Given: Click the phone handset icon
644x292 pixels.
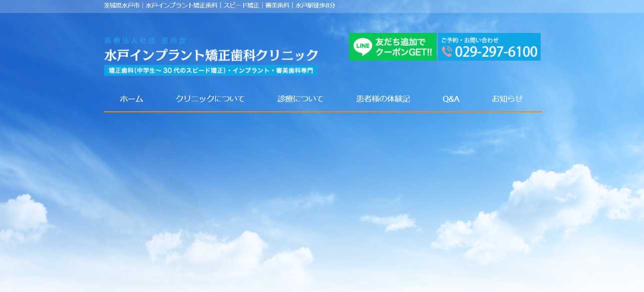Looking at the screenshot, I should pos(447,52).
